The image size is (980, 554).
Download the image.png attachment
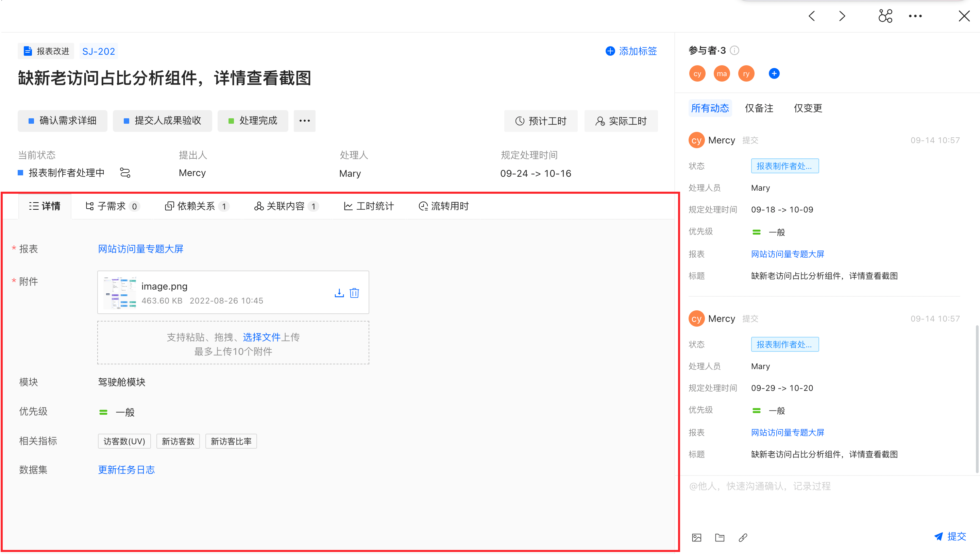coord(339,293)
